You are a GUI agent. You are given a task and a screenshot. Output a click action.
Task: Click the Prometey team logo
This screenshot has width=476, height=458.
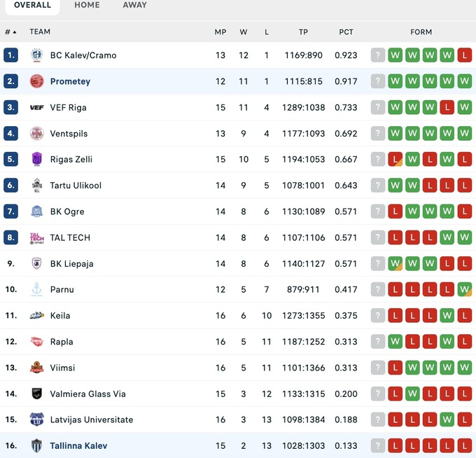37,81
